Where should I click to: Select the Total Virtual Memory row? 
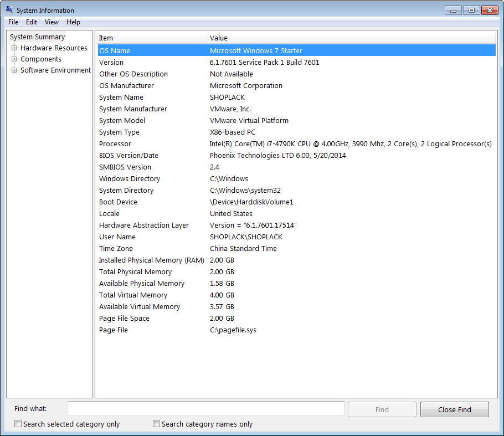point(297,295)
